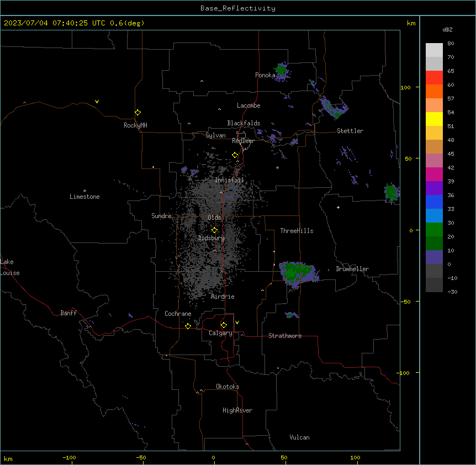Click the Strathmore city label
The image size is (476, 465).
285,336
